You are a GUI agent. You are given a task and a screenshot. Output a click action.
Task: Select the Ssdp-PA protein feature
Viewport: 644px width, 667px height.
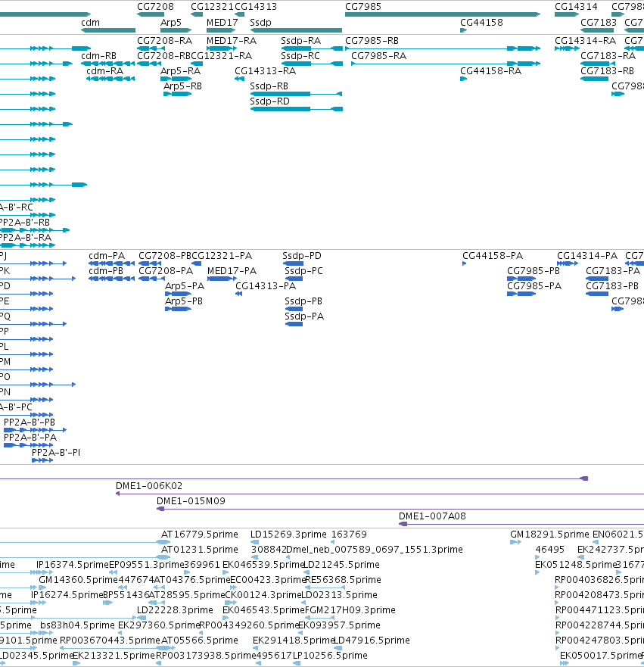tap(294, 324)
